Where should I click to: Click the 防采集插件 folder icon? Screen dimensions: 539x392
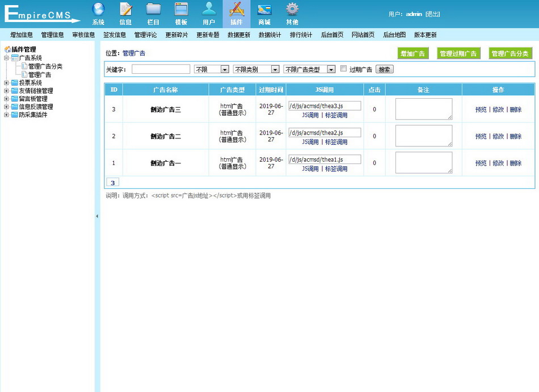[15, 115]
